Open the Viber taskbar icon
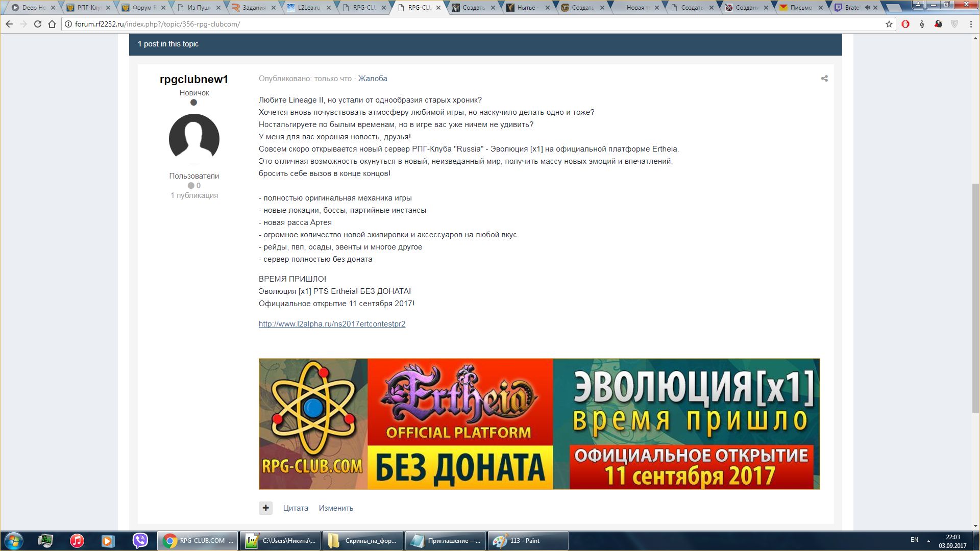980x551 pixels. (140, 541)
